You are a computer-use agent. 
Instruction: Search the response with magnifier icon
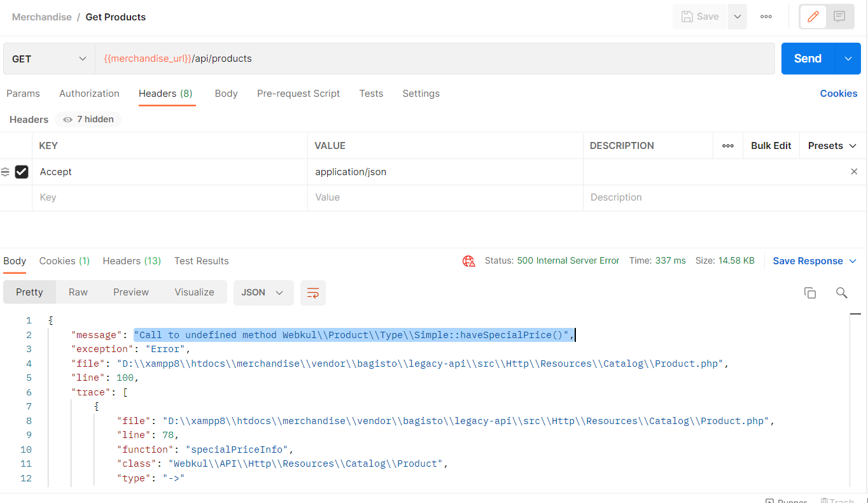842,292
